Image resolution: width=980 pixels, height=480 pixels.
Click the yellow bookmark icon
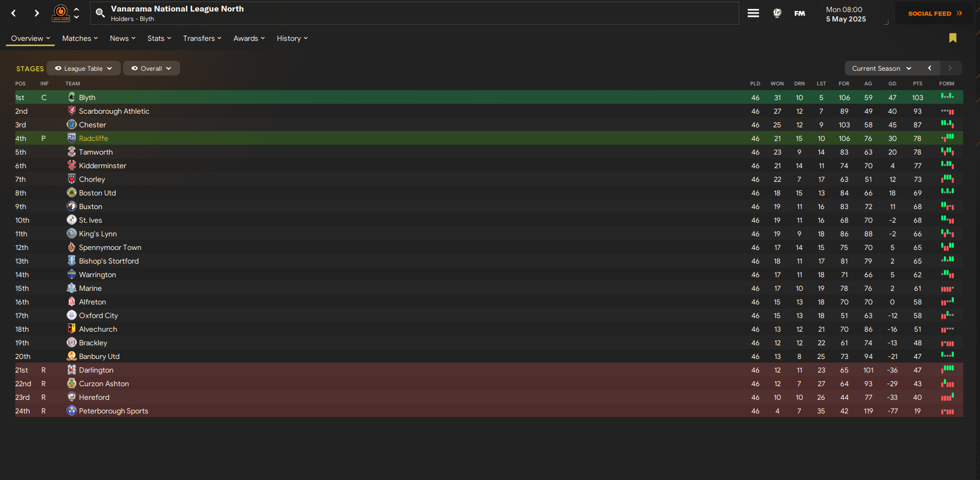point(953,38)
